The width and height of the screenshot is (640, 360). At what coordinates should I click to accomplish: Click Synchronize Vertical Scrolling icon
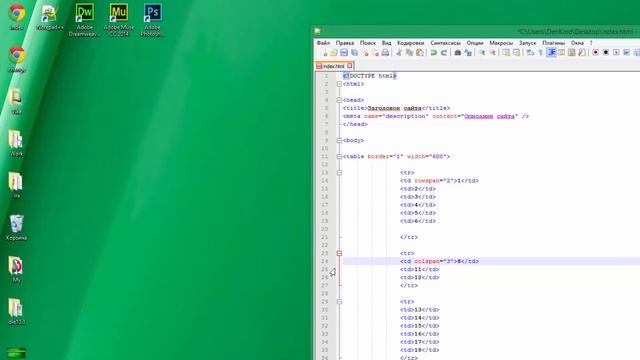pyautogui.click(x=506, y=53)
